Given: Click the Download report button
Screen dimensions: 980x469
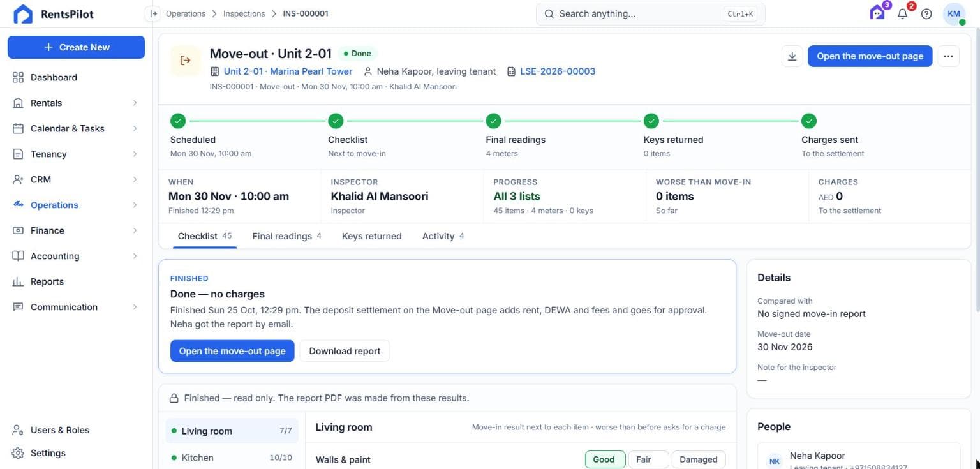Looking at the screenshot, I should point(345,351).
